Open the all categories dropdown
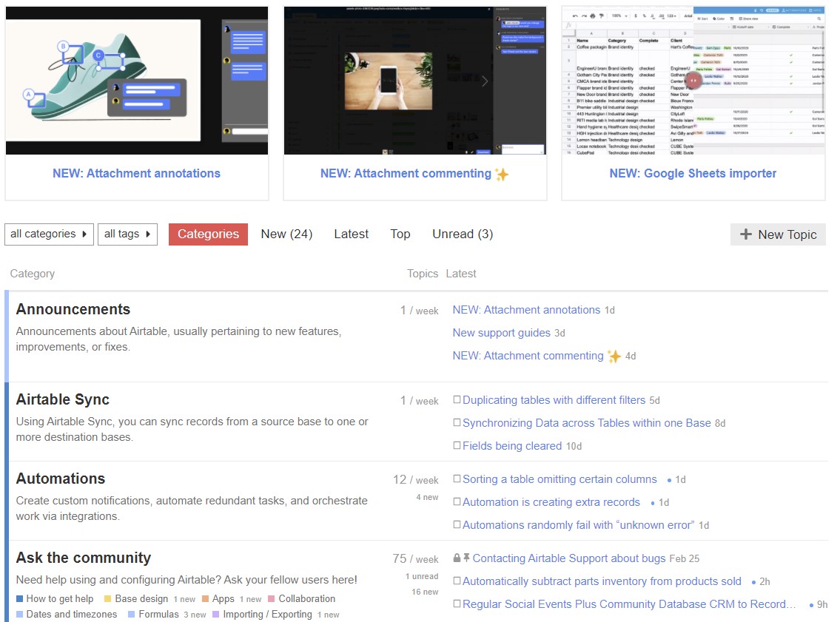 50,234
